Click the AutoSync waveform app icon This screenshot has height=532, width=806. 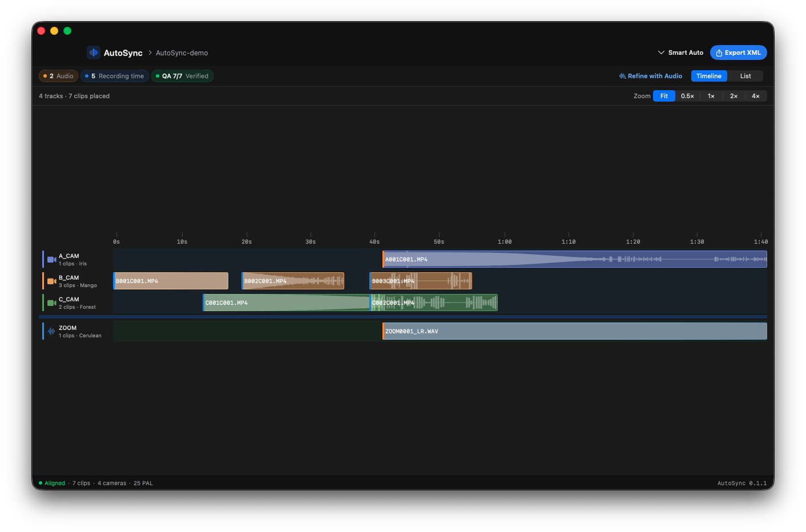coord(94,53)
